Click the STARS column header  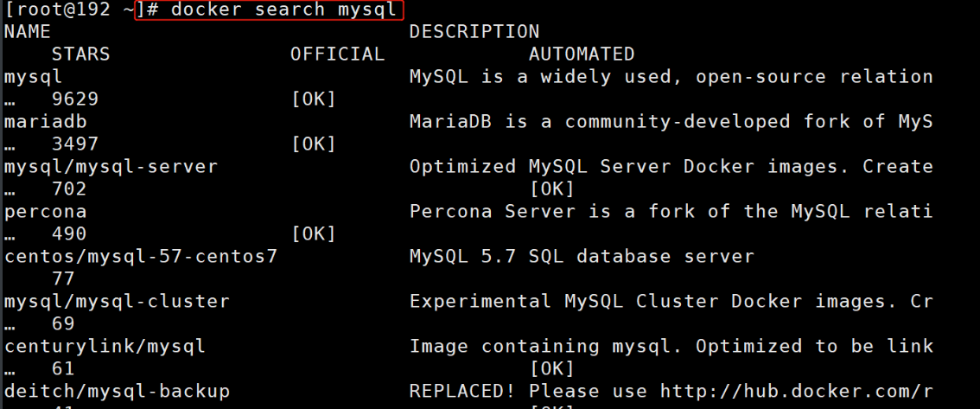click(81, 54)
